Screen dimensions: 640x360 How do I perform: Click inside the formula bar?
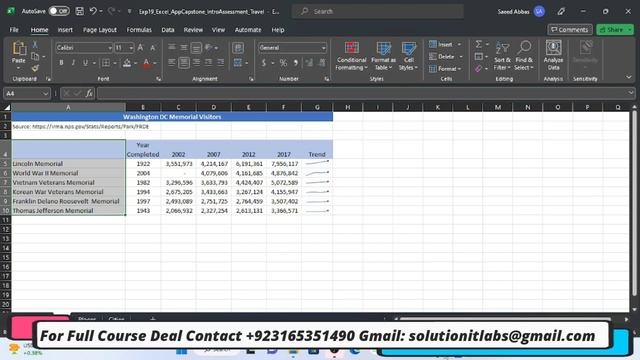(x=361, y=93)
